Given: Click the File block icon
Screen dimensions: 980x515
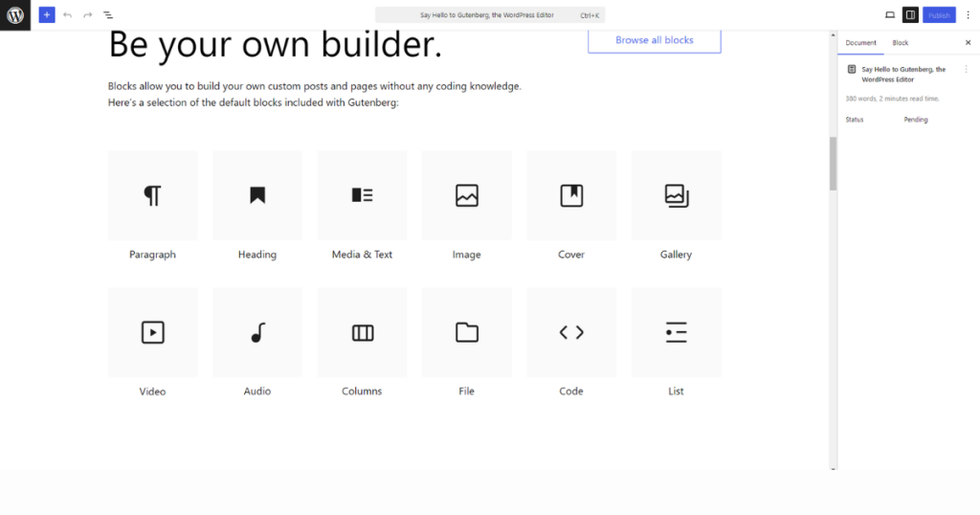Looking at the screenshot, I should click(x=467, y=332).
